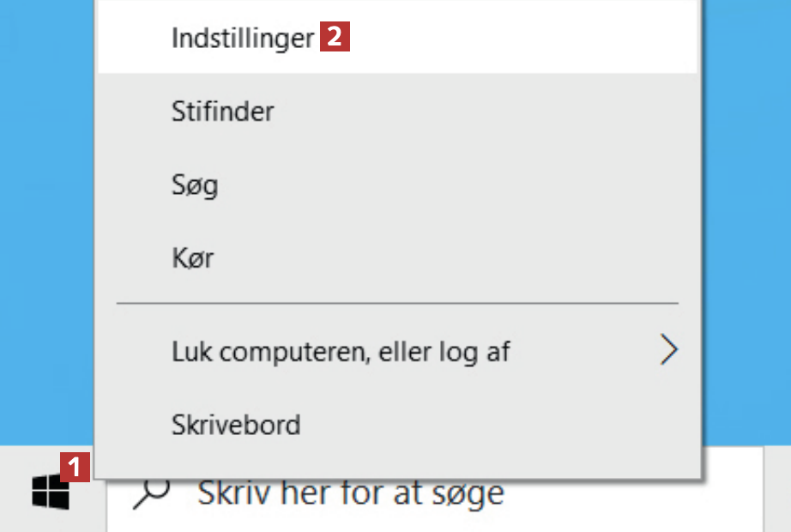Screen dimensions: 791x532
Task: Click the red number 2 badge
Action: [x=335, y=38]
